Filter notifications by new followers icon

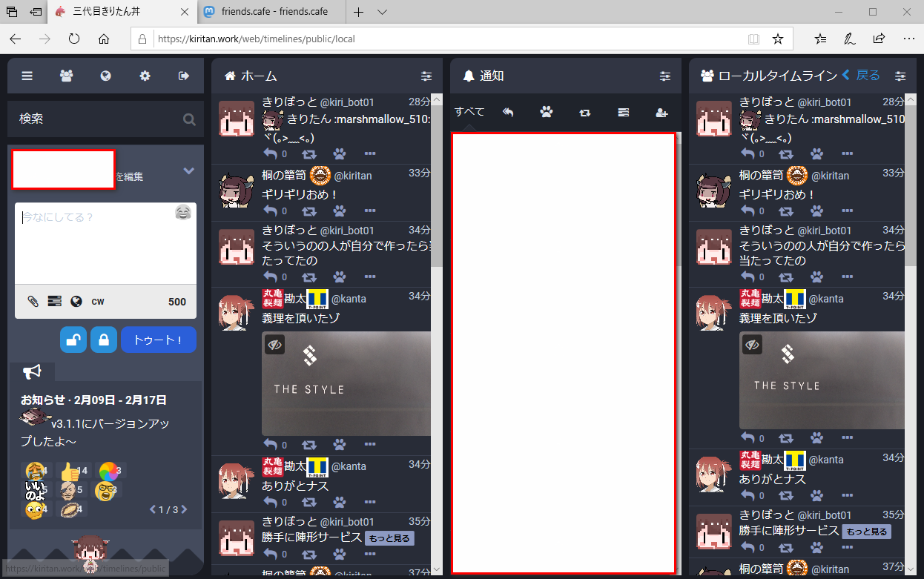662,113
